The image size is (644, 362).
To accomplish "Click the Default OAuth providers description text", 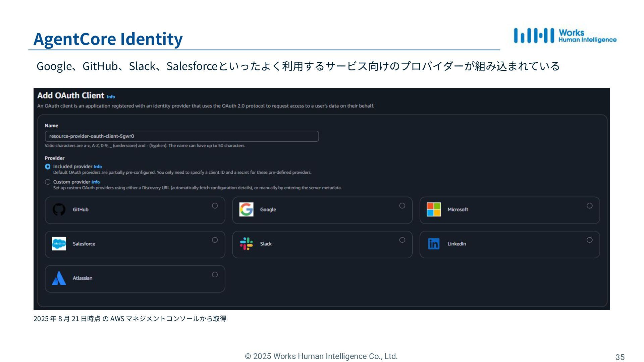I will [x=182, y=173].
